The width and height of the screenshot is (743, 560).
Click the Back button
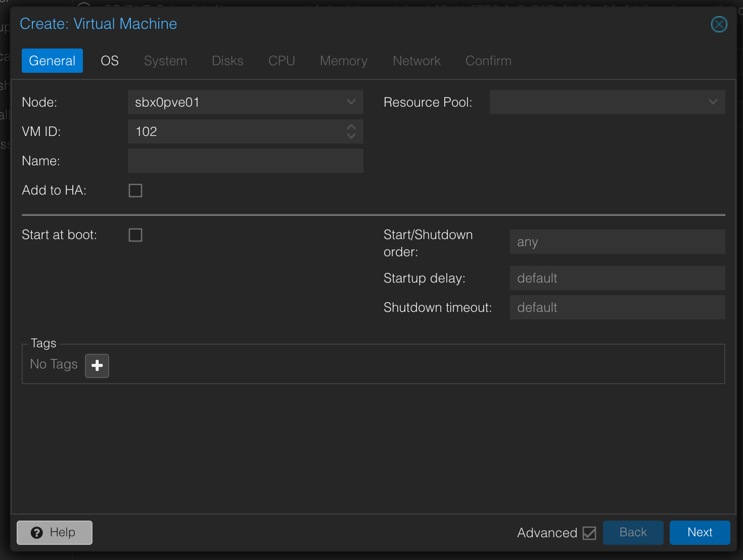pyautogui.click(x=633, y=532)
